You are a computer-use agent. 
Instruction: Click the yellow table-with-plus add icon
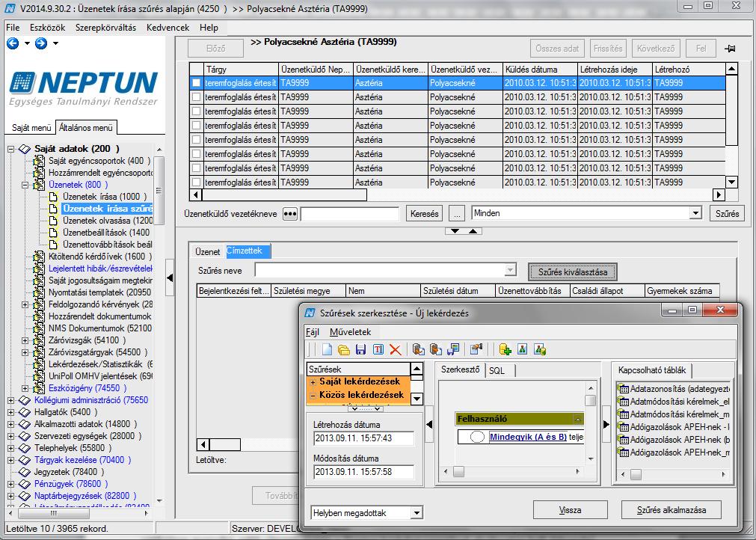pos(505,349)
